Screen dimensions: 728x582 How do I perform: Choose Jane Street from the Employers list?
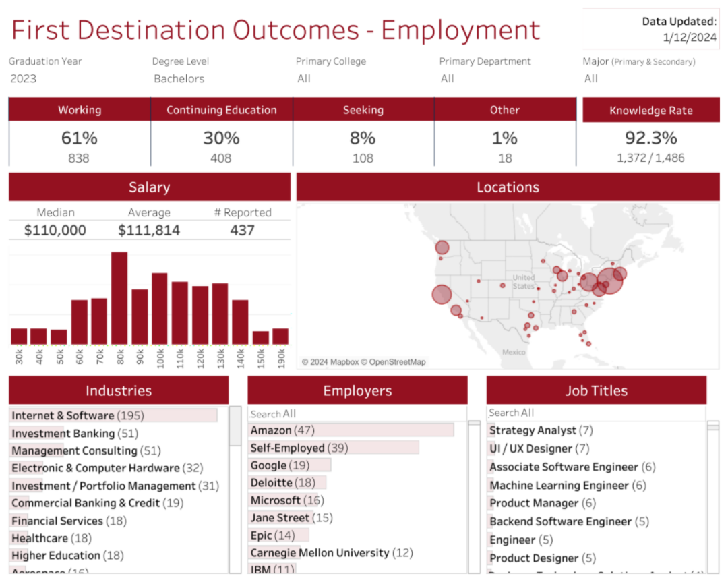click(291, 518)
